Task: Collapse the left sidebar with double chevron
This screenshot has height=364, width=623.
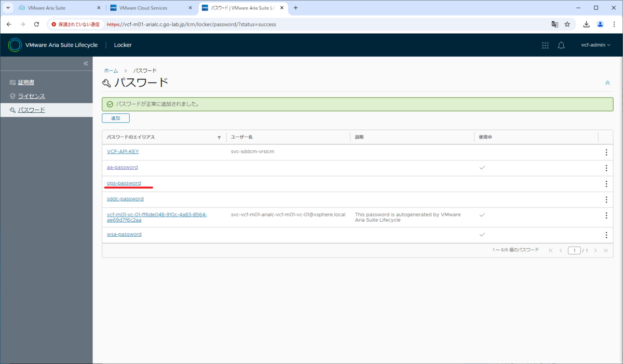Action: 86,63
